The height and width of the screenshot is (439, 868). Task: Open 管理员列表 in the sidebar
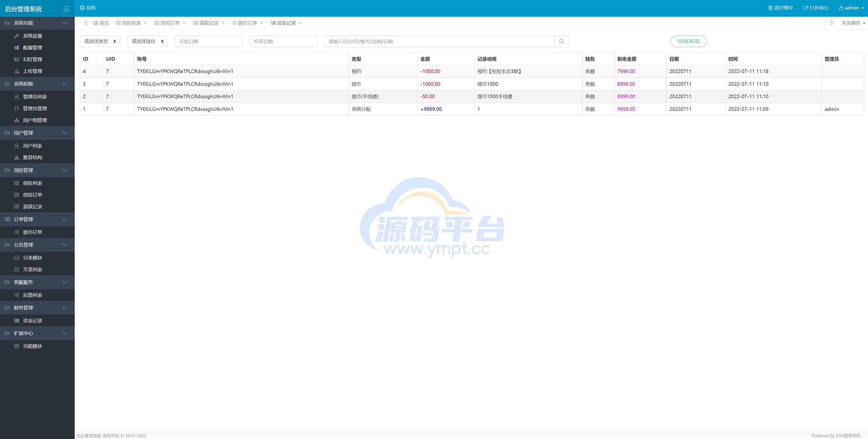point(37,97)
